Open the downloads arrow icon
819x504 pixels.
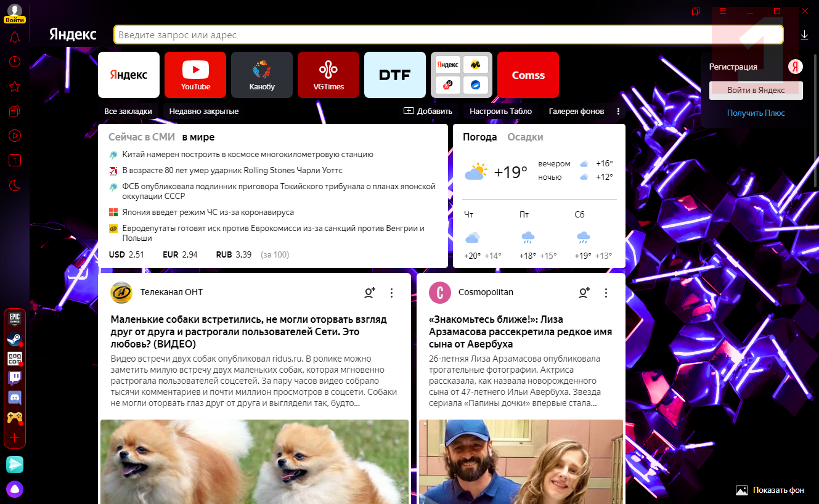(x=804, y=36)
